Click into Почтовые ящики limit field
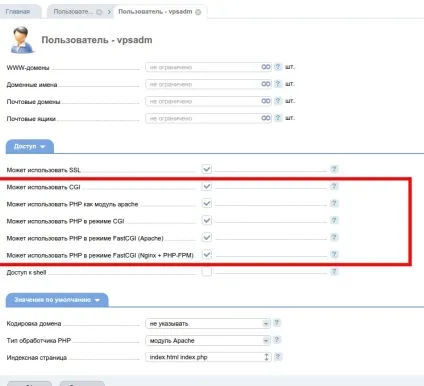 point(208,118)
